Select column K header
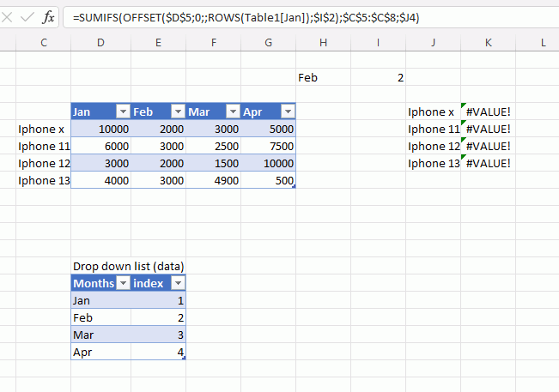Image resolution: width=559 pixels, height=392 pixels. point(488,43)
